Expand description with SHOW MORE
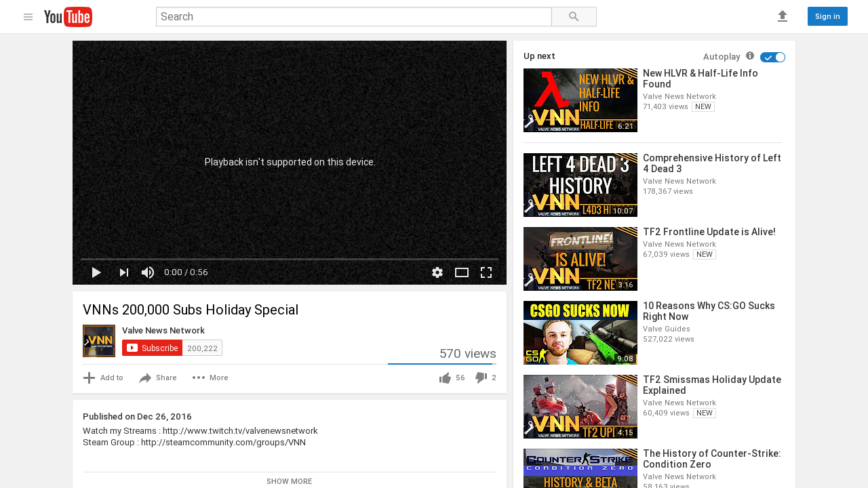Image resolution: width=868 pixels, height=488 pixels. pos(290,481)
